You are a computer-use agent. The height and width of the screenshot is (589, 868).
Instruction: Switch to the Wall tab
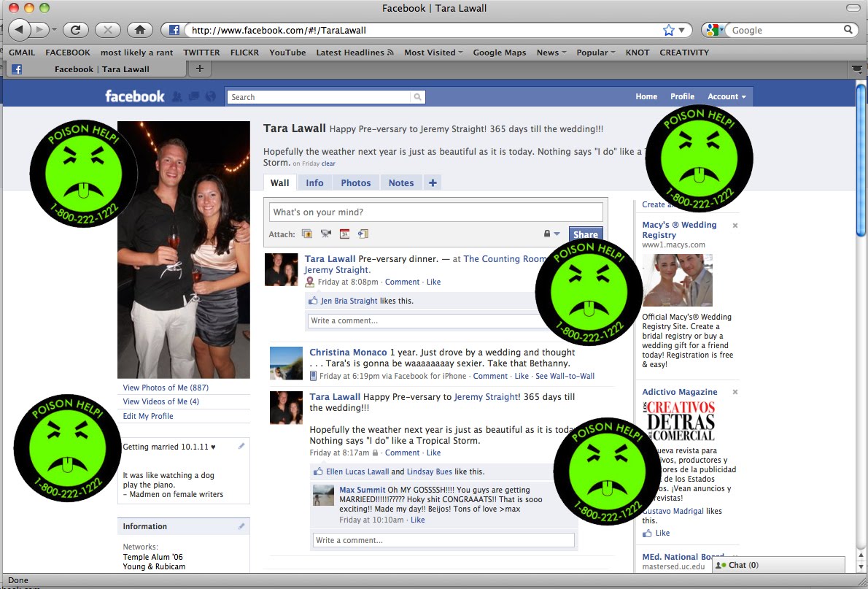click(279, 183)
